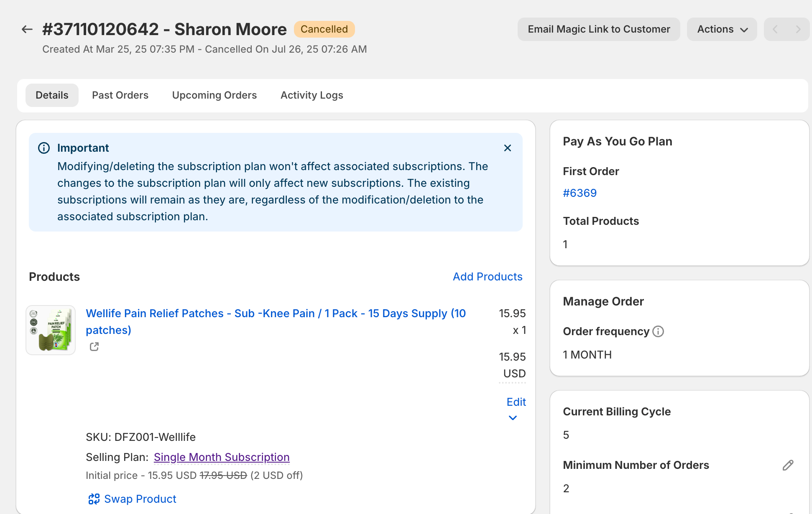The height and width of the screenshot is (514, 812).
Task: Open first order #6369
Action: pos(580,193)
